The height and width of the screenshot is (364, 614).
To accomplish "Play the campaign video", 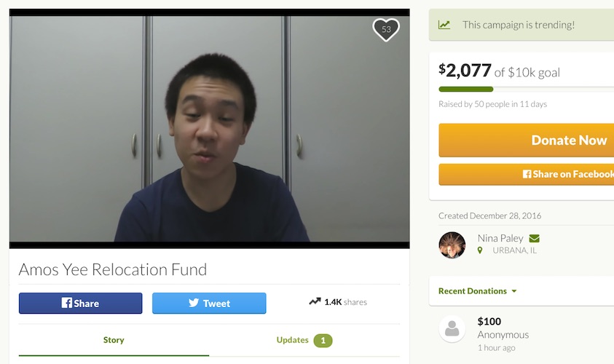I will [209, 129].
